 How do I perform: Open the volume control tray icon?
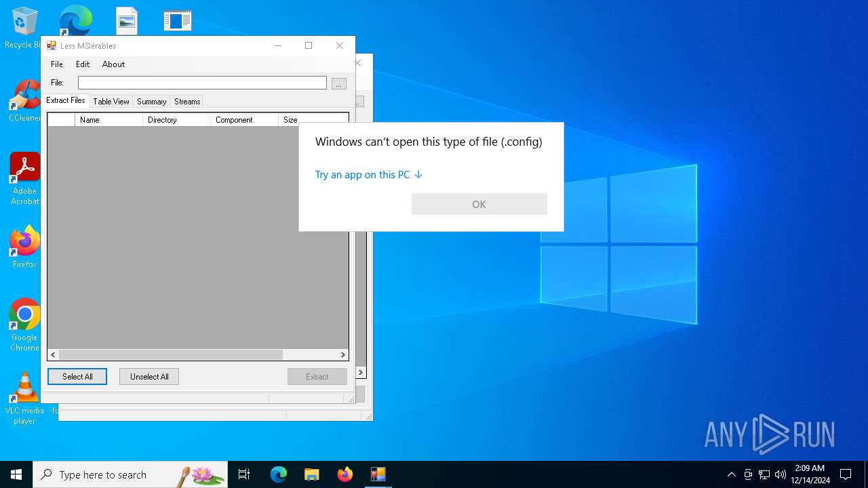click(780, 474)
